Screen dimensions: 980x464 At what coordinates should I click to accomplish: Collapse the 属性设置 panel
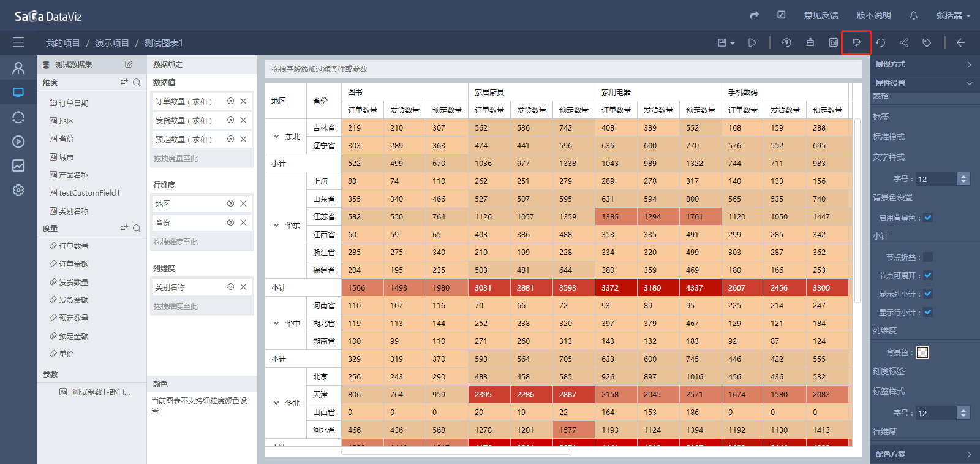coord(924,83)
